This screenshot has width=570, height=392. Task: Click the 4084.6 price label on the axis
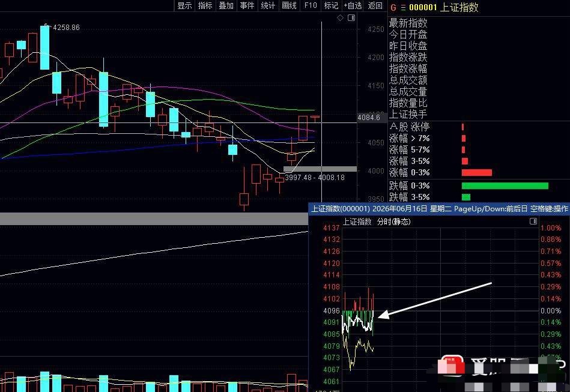tap(369, 117)
